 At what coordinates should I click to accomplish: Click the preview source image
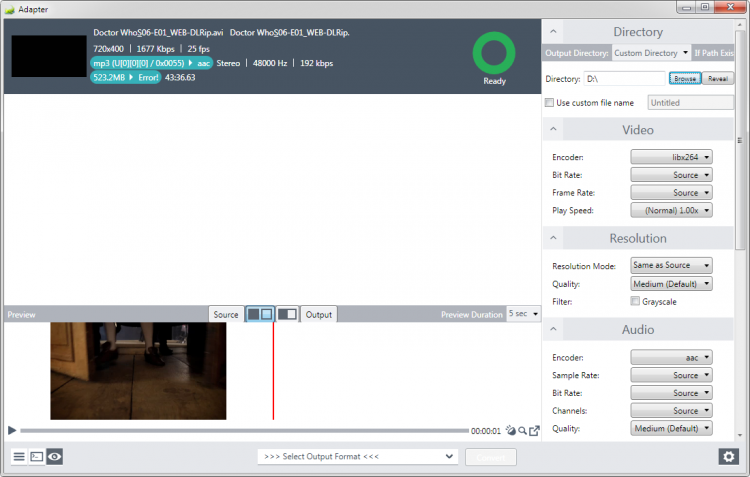pyautogui.click(x=138, y=371)
